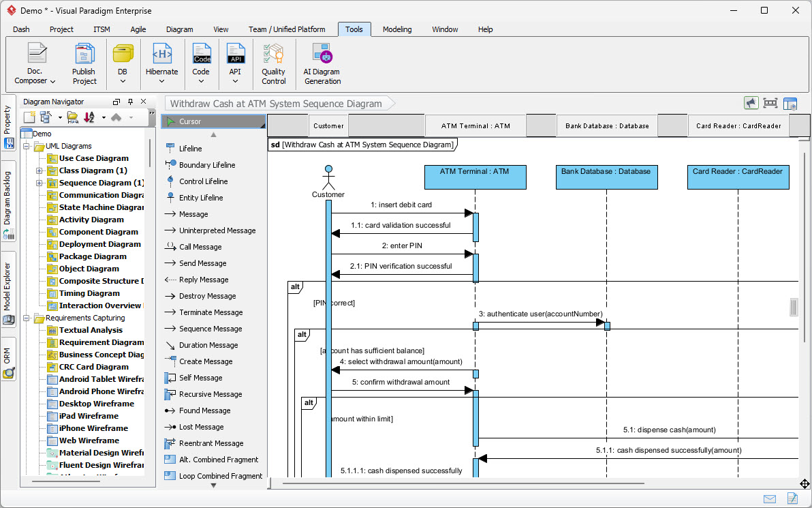This screenshot has width=812, height=508.
Task: Select the Create Message tool
Action: [213, 361]
